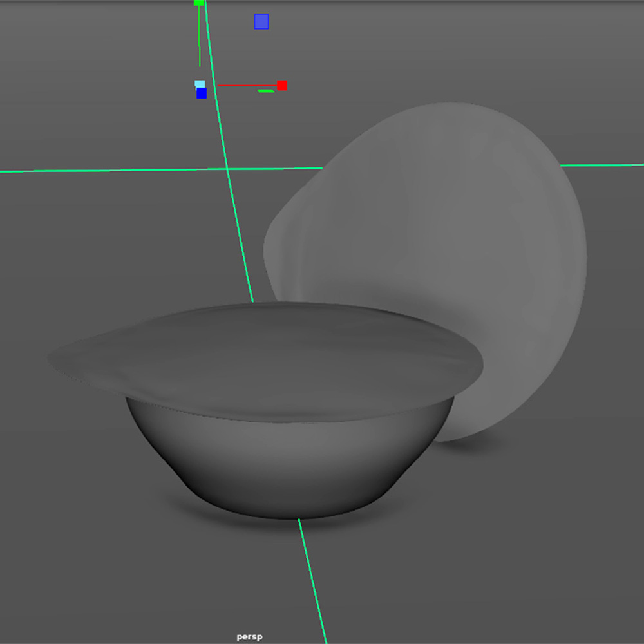
Task: Select the dark blue Z-axis handle
Action: (x=202, y=93)
